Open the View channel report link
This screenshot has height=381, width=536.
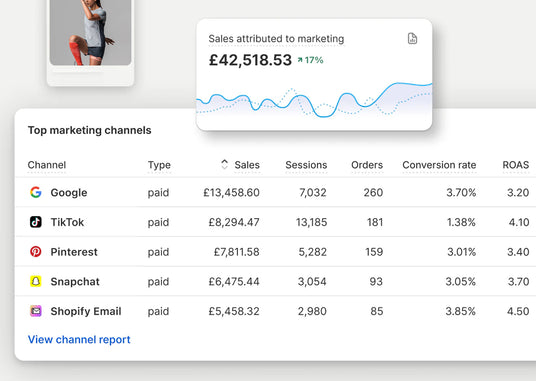click(79, 339)
